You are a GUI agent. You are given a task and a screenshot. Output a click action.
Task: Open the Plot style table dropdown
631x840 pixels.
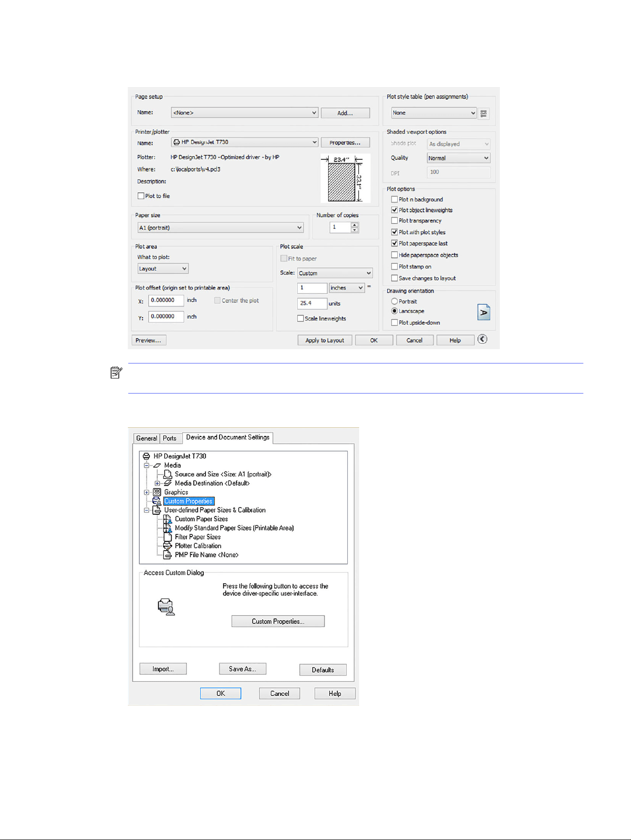(x=434, y=113)
